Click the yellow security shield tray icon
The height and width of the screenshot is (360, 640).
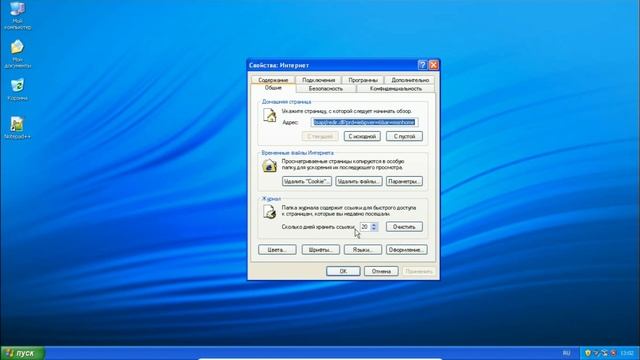pyautogui.click(x=588, y=353)
